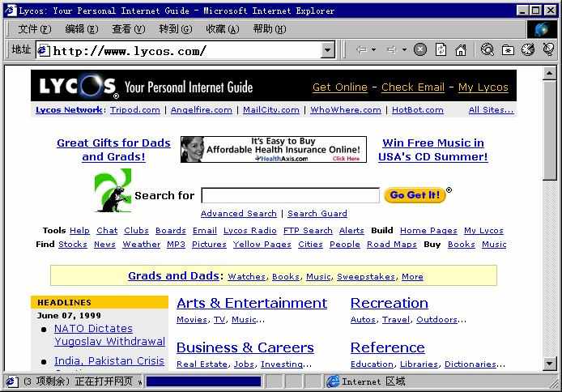Click the Go Get It! search button
This screenshot has height=392, width=562.
(x=415, y=195)
